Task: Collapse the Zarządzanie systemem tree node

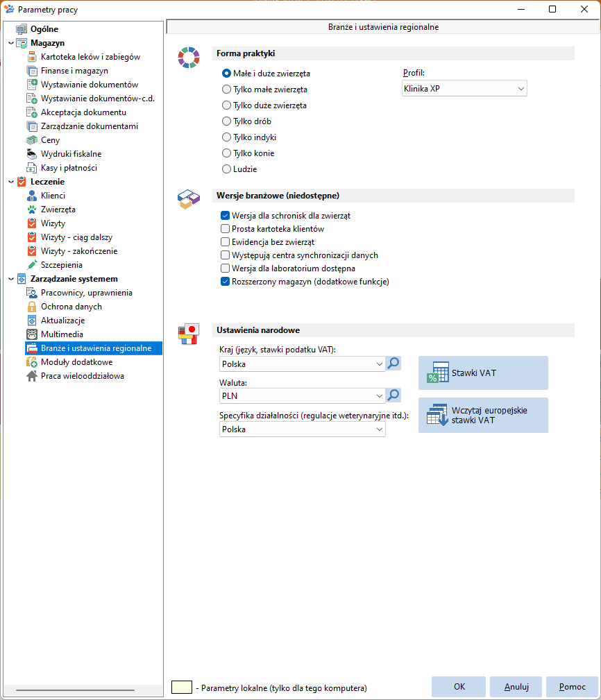Action: (11, 279)
